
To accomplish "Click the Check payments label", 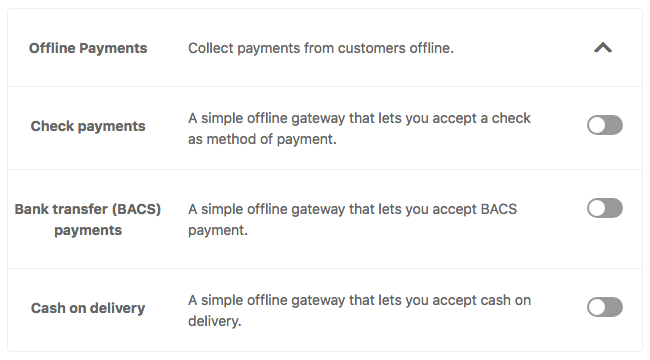I will click(x=88, y=126).
